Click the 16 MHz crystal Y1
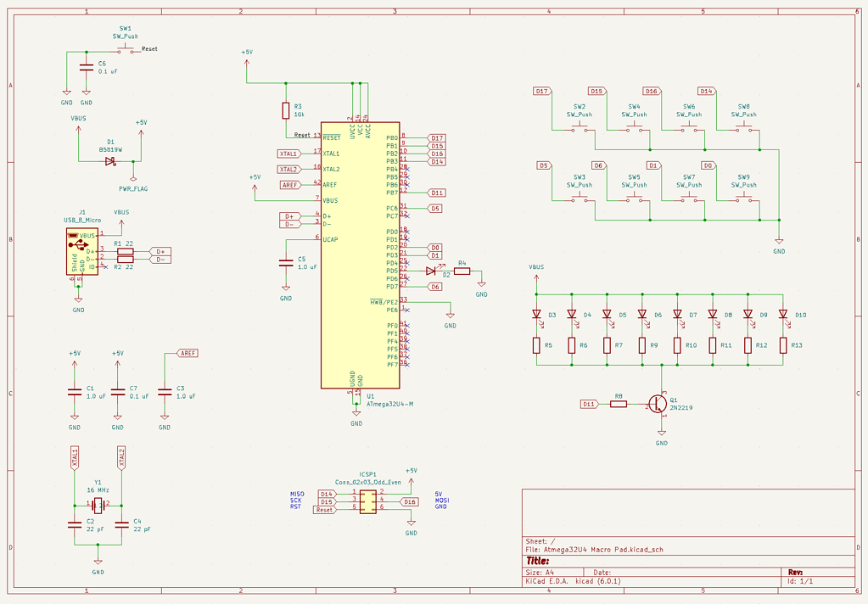868x604 pixels. click(x=99, y=505)
